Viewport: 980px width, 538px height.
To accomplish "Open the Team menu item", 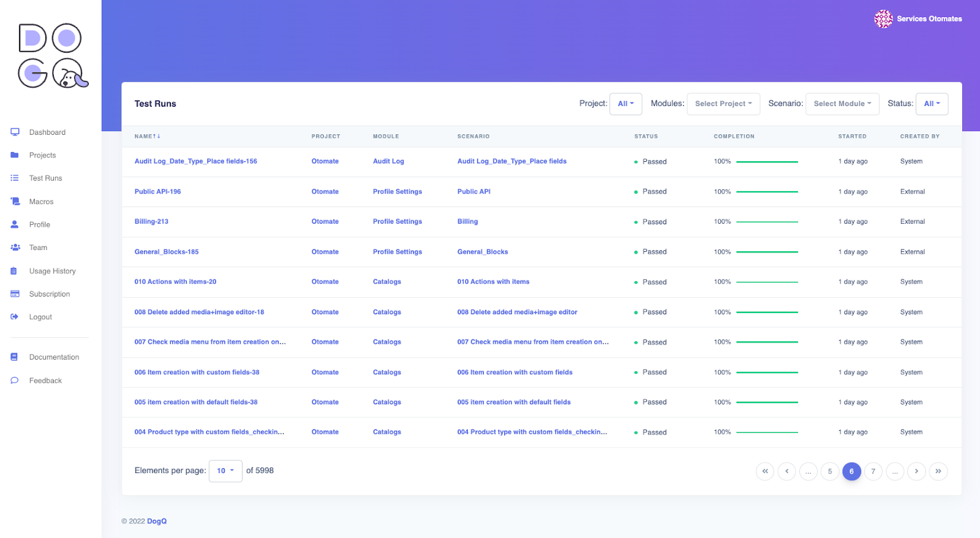I will [x=38, y=248].
